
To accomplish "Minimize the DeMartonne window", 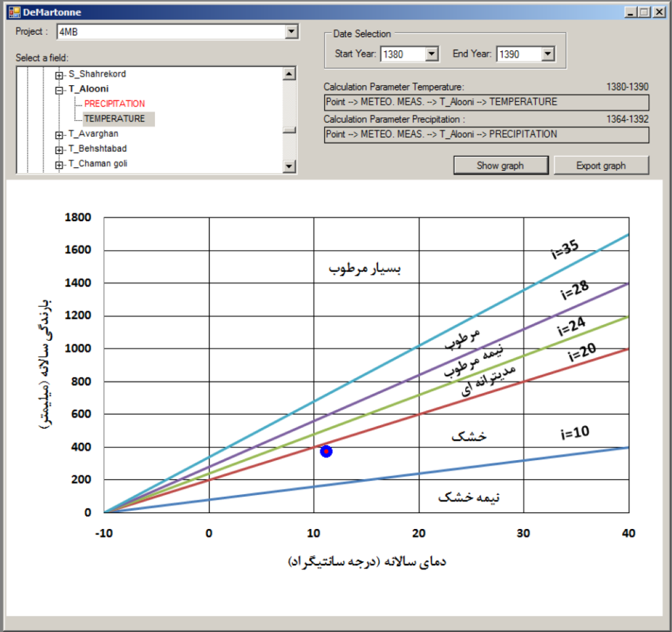I will point(631,12).
